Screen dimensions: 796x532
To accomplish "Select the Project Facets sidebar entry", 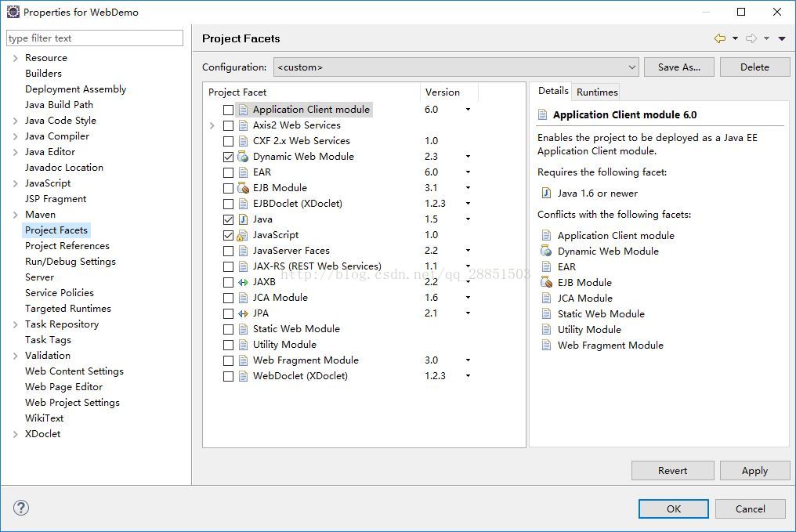I will tap(56, 230).
